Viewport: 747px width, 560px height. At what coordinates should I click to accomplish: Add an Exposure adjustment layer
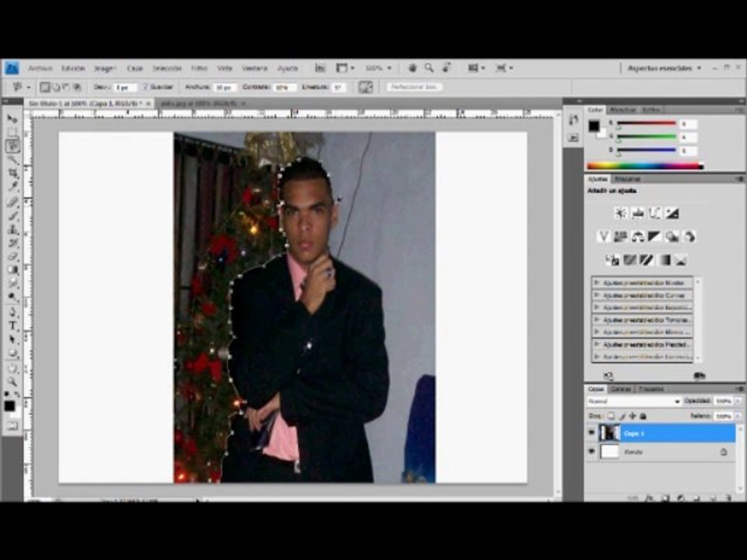coord(672,213)
